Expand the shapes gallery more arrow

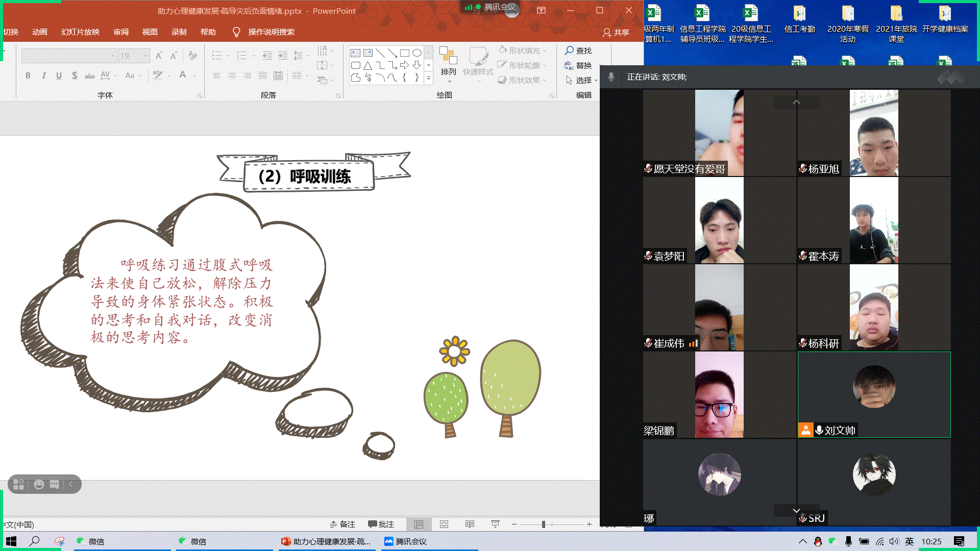(x=429, y=78)
